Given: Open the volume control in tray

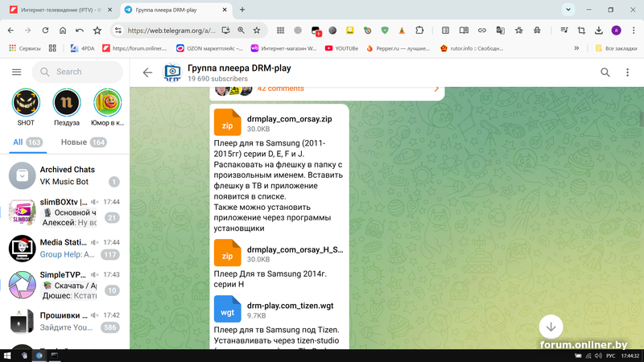Looking at the screenshot, I should click(598, 356).
